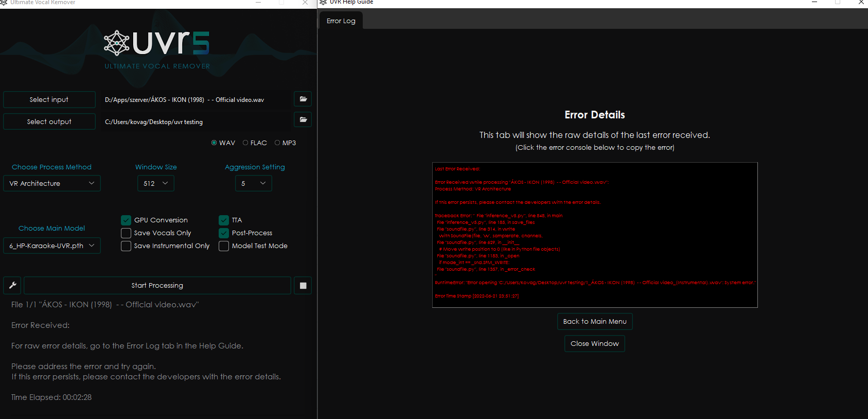Click Select output button
868x419 pixels.
click(x=49, y=121)
